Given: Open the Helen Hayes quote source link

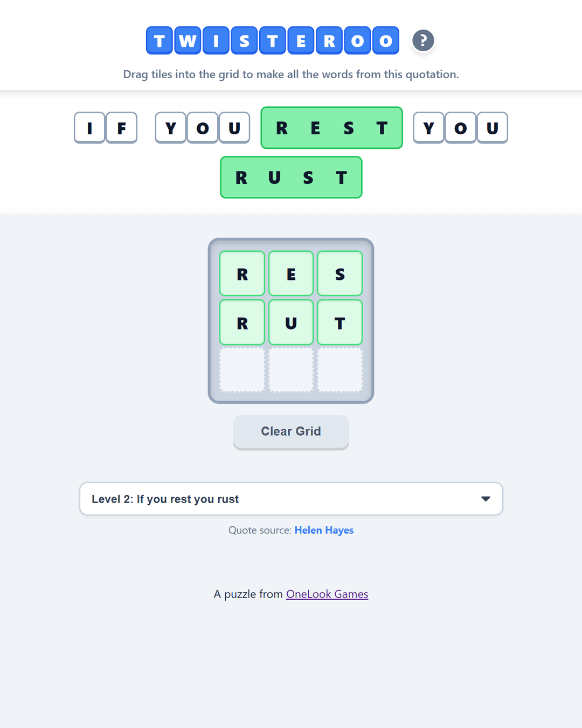Looking at the screenshot, I should coord(324,530).
